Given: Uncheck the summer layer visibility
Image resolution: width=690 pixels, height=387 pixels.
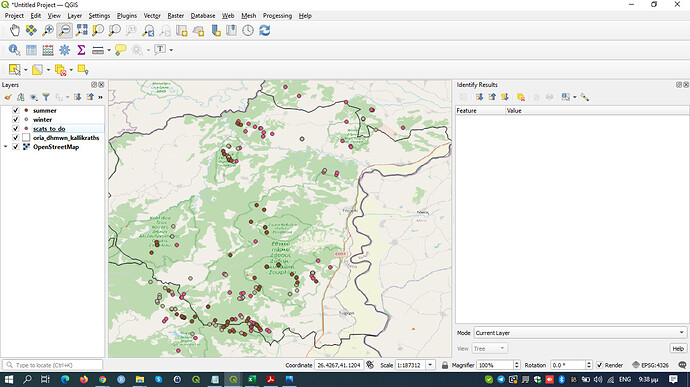Looking at the screenshot, I should click(x=16, y=111).
